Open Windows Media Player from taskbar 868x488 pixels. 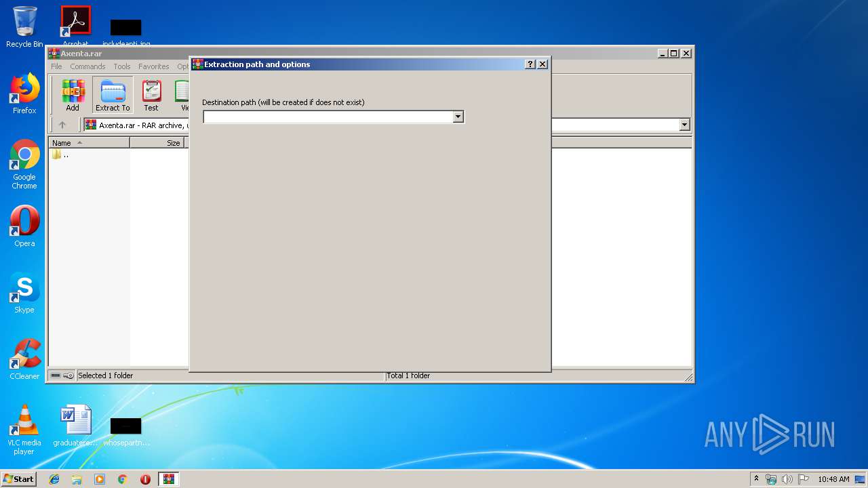100,479
